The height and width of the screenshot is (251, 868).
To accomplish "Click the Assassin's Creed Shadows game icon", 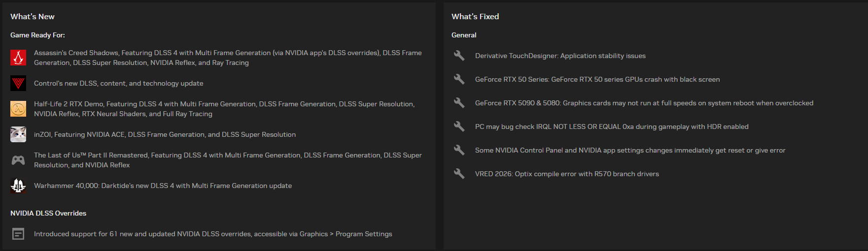I will coord(18,58).
